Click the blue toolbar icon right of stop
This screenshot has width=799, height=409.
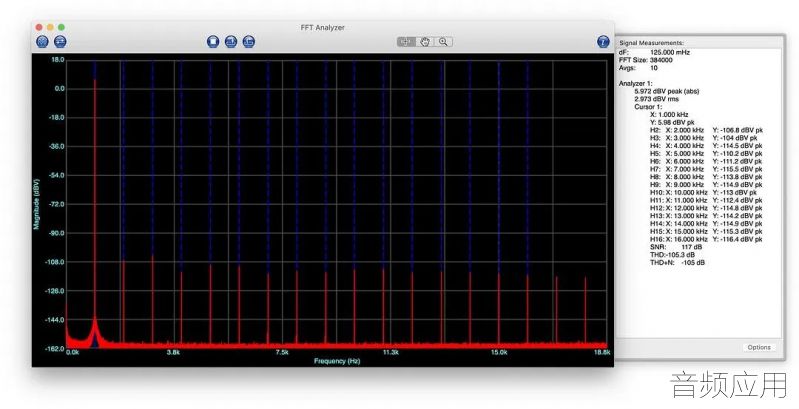(x=231, y=42)
